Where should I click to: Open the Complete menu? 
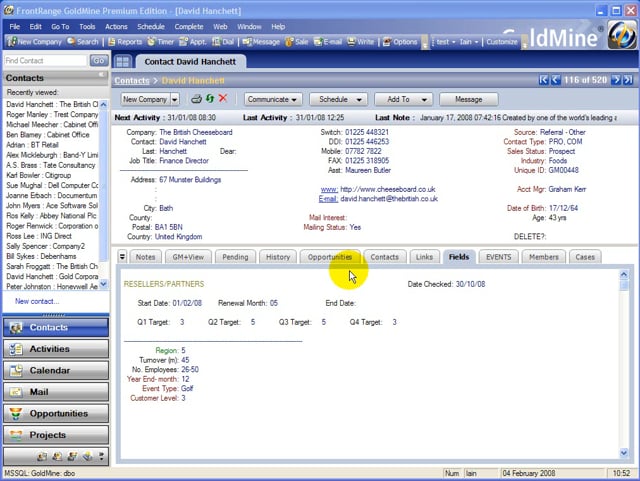[x=189, y=27]
